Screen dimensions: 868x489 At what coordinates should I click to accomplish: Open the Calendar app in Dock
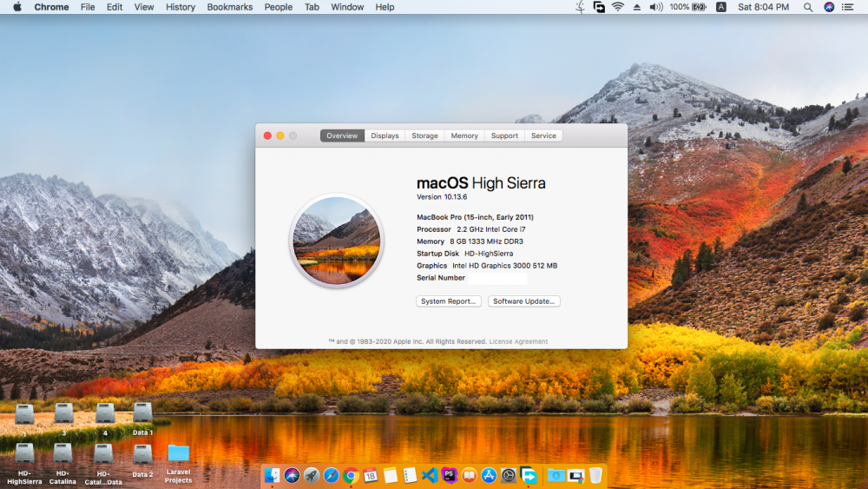click(371, 475)
